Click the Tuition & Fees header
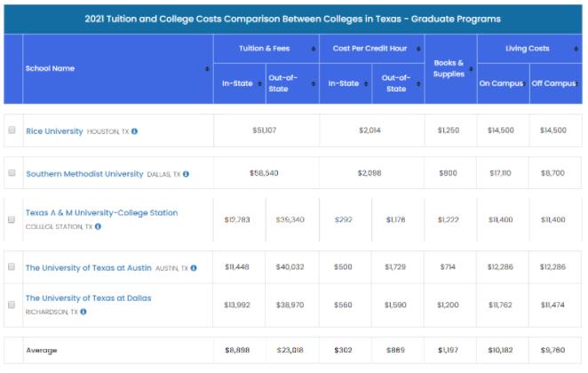Screen dimensions: 588x373 [x=264, y=49]
